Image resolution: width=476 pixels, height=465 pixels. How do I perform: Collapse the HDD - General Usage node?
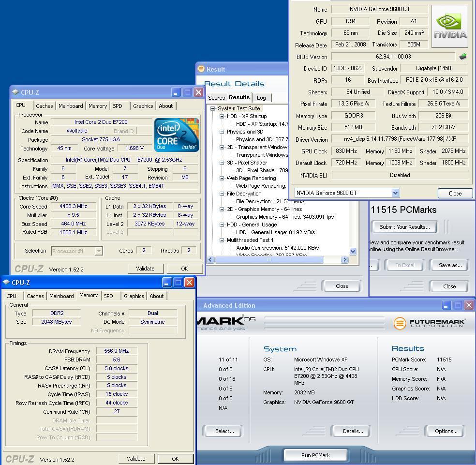(222, 225)
